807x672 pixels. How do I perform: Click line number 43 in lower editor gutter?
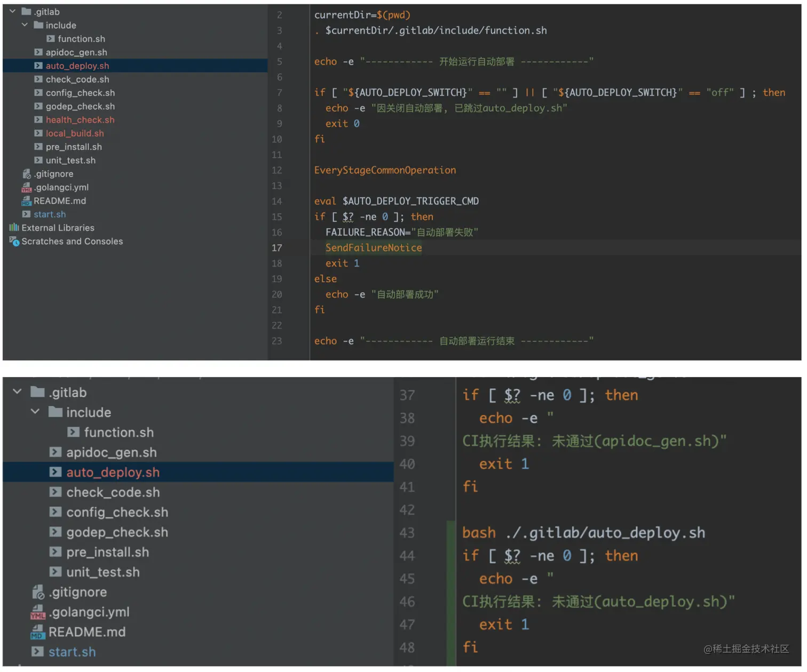(407, 533)
